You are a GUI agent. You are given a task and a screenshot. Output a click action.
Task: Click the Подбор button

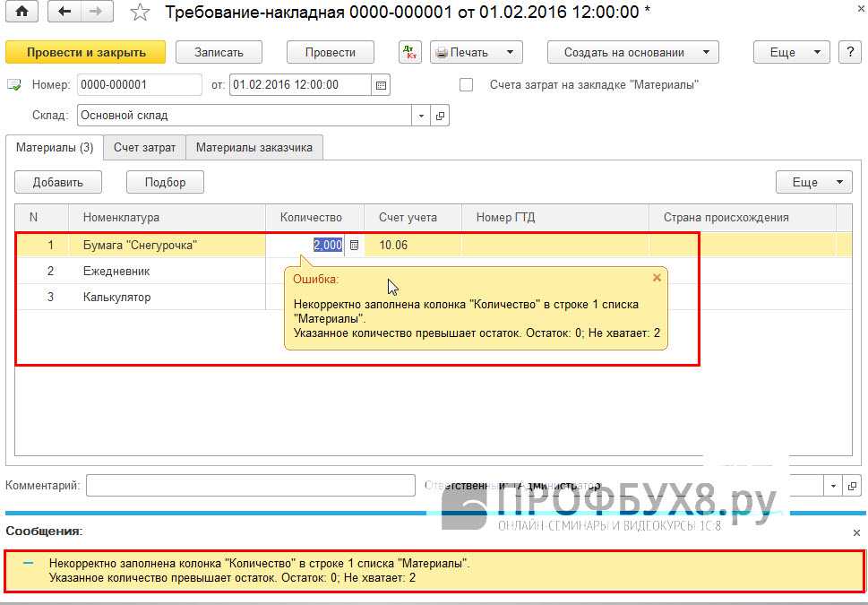(165, 182)
